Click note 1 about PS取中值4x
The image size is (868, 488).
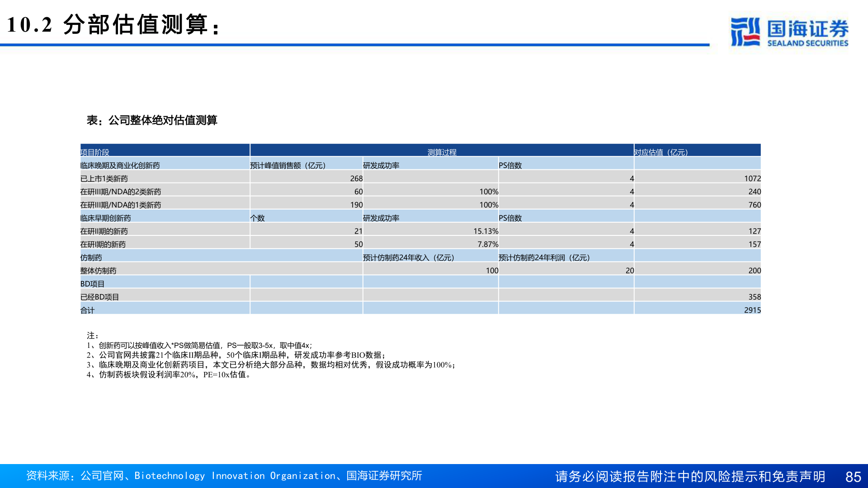tap(199, 345)
